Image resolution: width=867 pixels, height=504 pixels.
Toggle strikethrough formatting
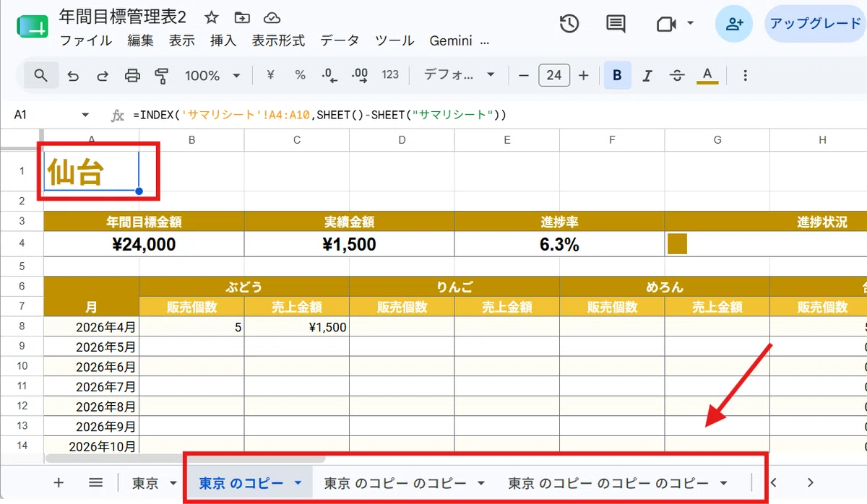(x=677, y=75)
